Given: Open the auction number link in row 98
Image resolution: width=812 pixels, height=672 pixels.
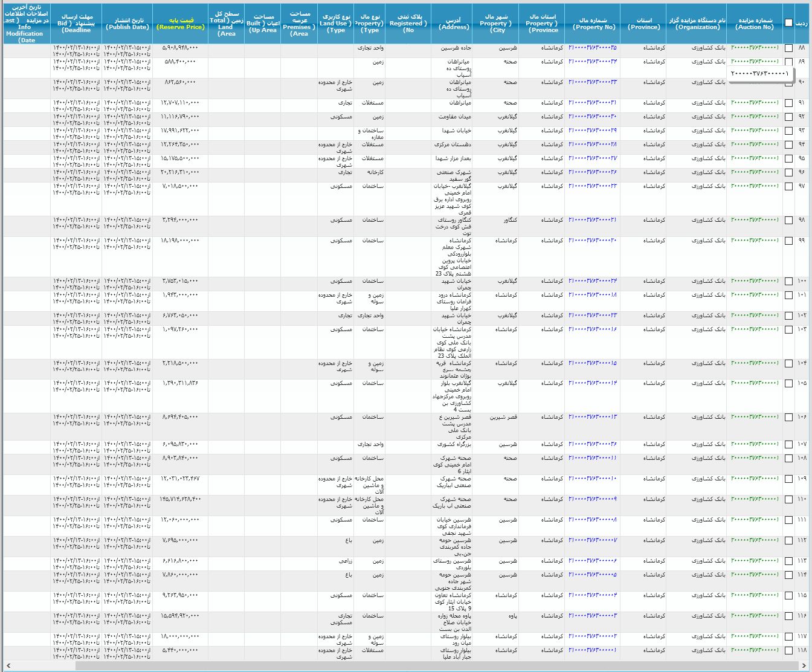Looking at the screenshot, I should click(755, 220).
